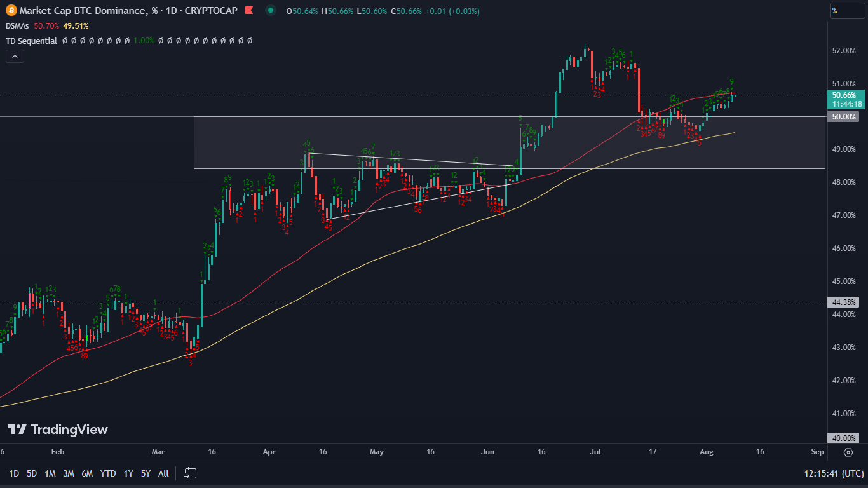This screenshot has height=488, width=868.
Task: Click the TD Sequential 1.00% value
Action: (144, 41)
